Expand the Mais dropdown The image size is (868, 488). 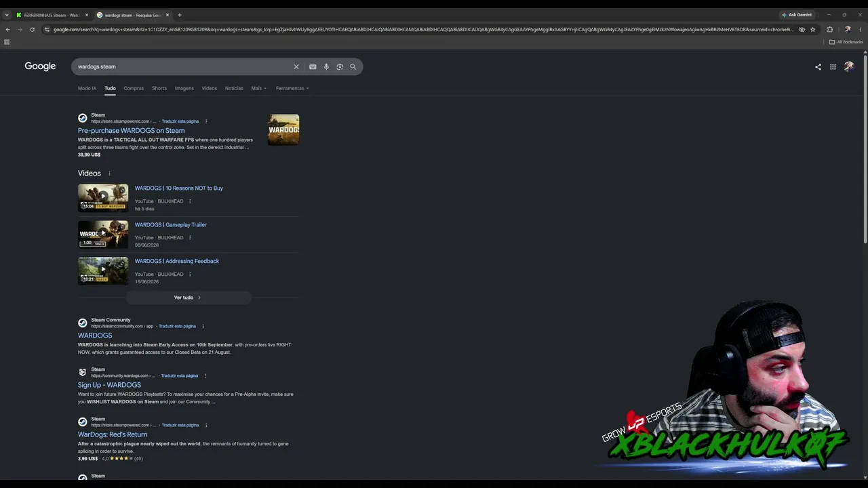[x=258, y=88]
